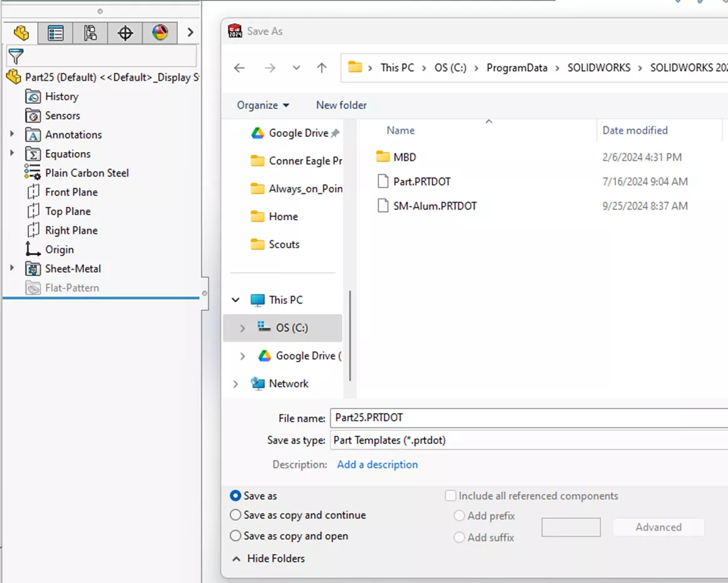728x583 pixels.
Task: Select the Add prefix radio option
Action: [459, 515]
